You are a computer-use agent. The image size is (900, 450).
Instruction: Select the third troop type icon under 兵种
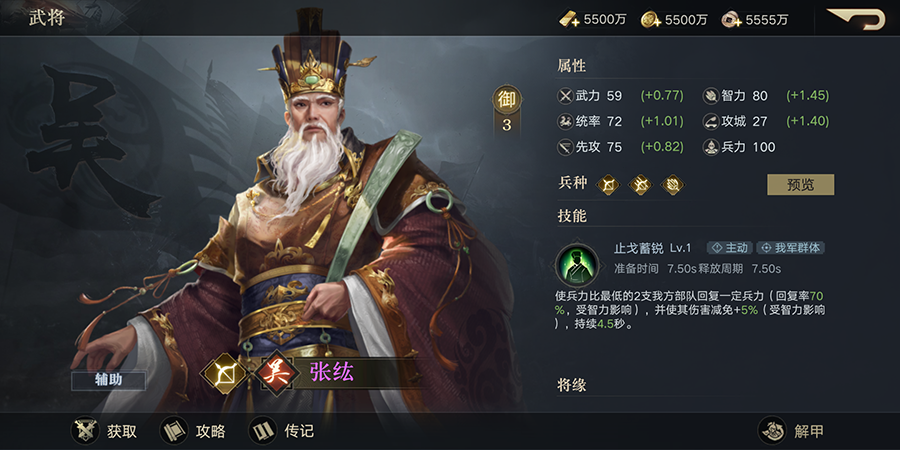coord(672,184)
